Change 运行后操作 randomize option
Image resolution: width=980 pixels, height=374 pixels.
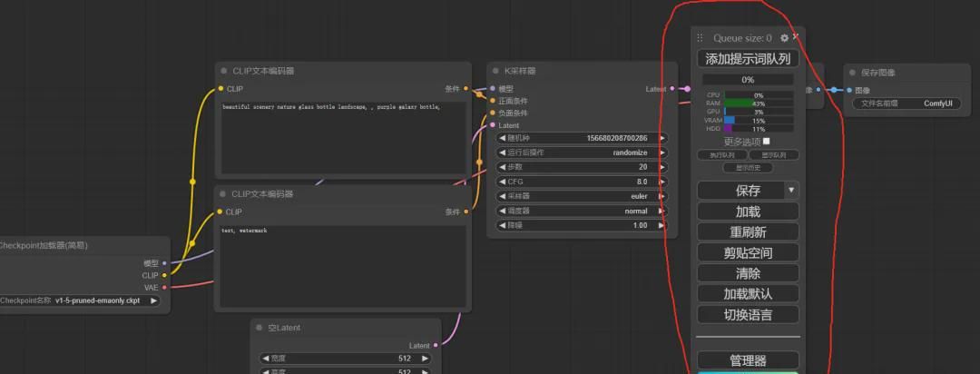point(582,153)
